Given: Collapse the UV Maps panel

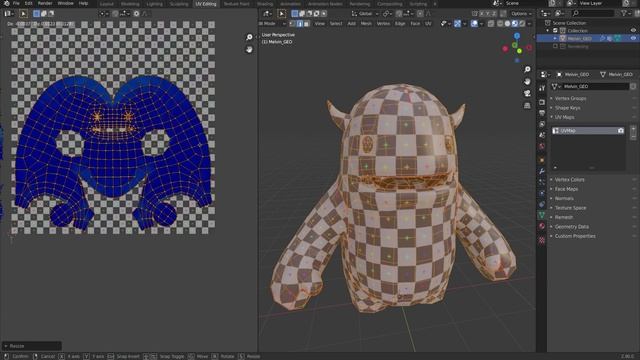Looking at the screenshot, I should [x=564, y=117].
